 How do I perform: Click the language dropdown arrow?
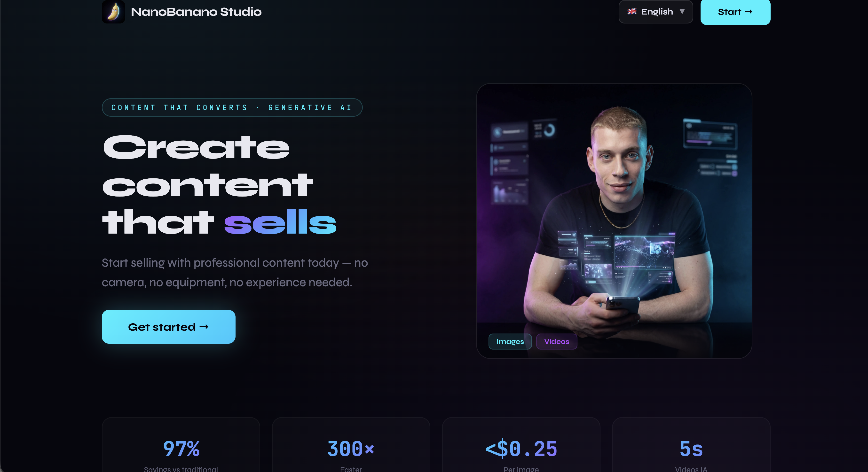pos(682,11)
